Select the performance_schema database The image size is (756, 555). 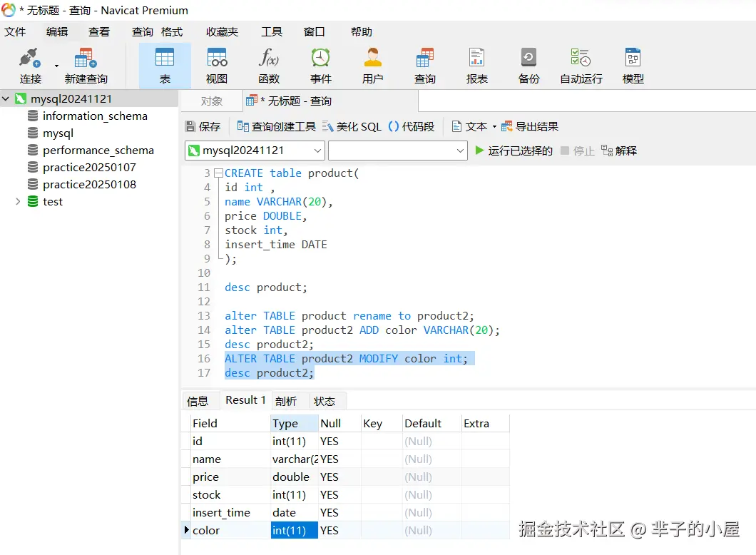[98, 150]
